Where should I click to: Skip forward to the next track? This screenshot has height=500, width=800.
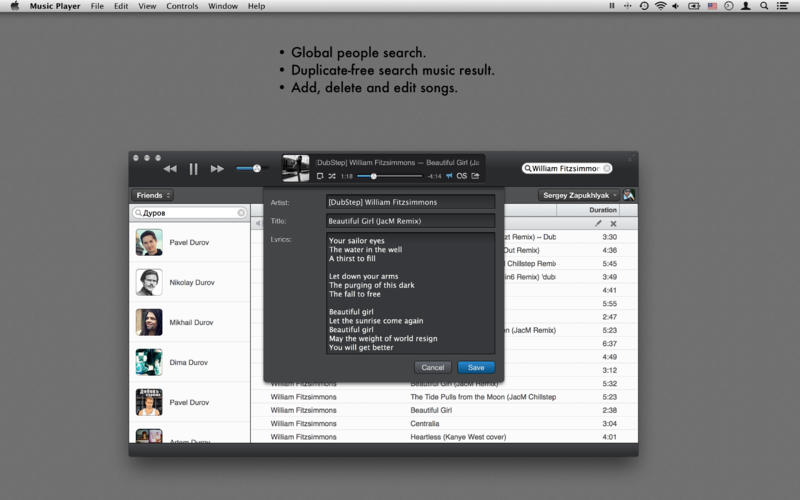click(x=217, y=169)
